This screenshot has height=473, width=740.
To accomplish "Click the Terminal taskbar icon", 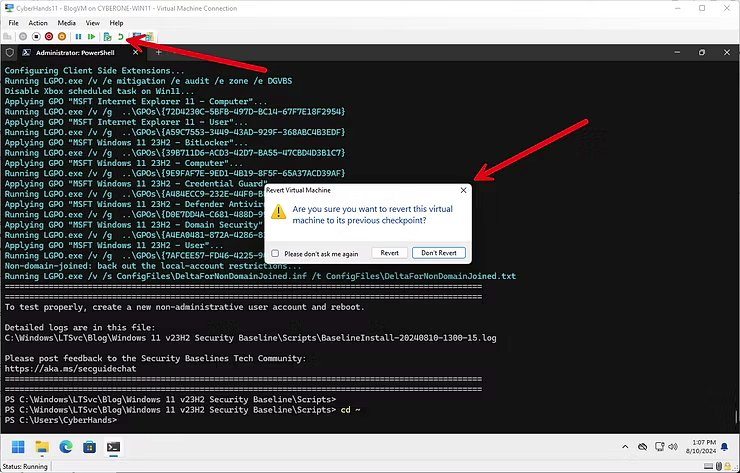I will click(x=113, y=447).
